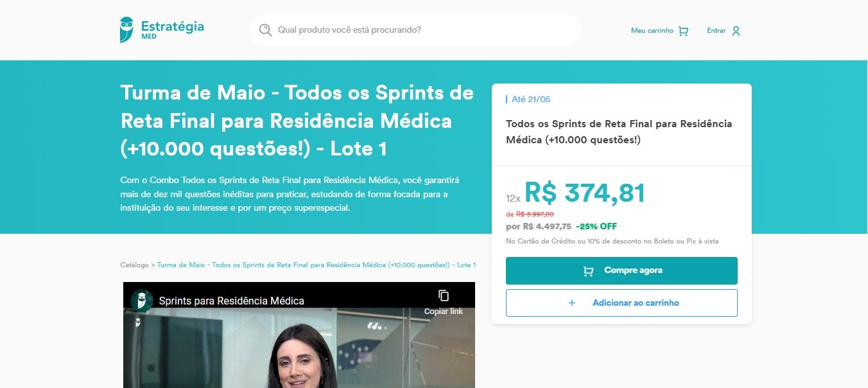Screen dimensions: 868x388
Task: Click the Copiar link label on video
Action: [x=444, y=312]
